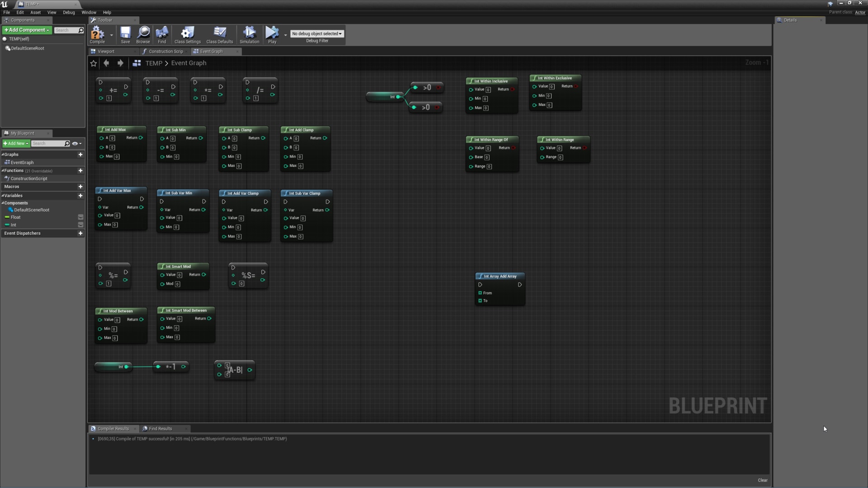Image resolution: width=868 pixels, height=488 pixels.
Task: Collapse the Functions category
Action: pos(4,170)
